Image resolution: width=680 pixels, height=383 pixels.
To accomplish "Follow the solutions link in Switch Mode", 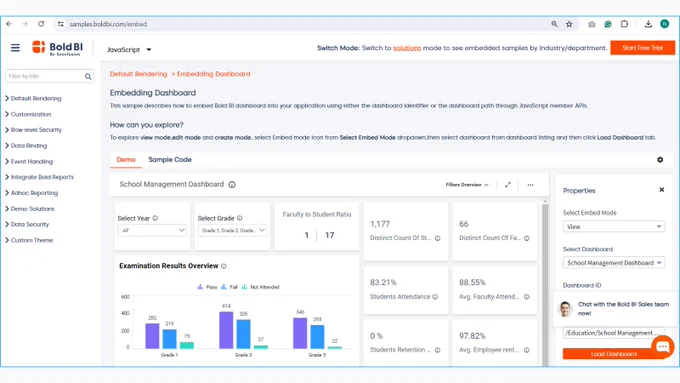I will pyautogui.click(x=407, y=48).
